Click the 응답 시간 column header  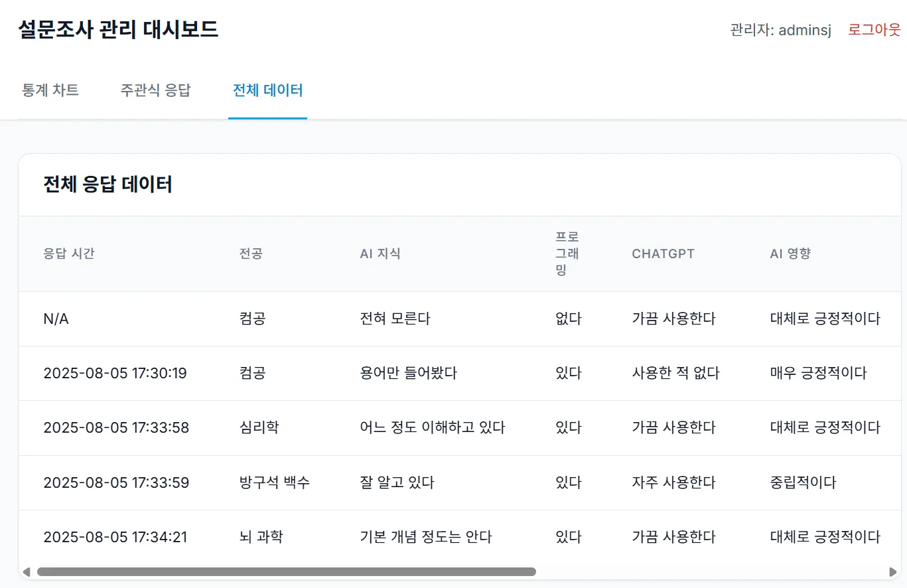[x=69, y=254]
